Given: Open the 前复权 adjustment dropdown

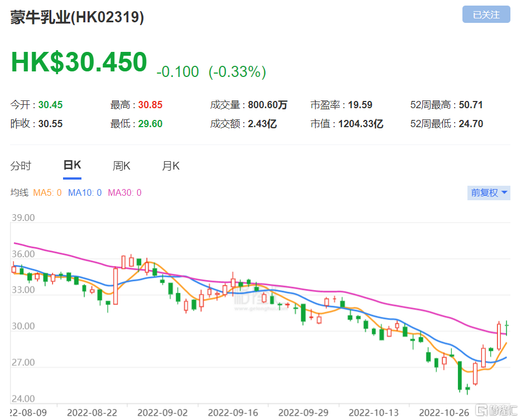Looking at the screenshot, I should coord(489,193).
